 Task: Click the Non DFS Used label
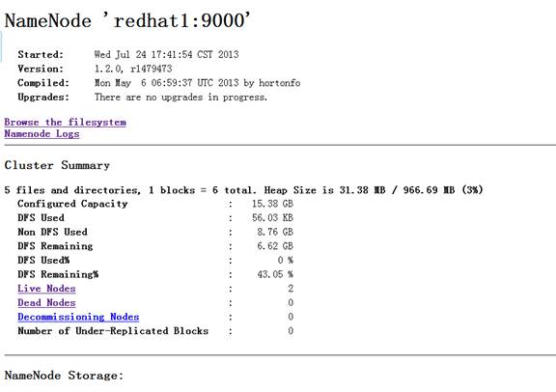coord(52,232)
